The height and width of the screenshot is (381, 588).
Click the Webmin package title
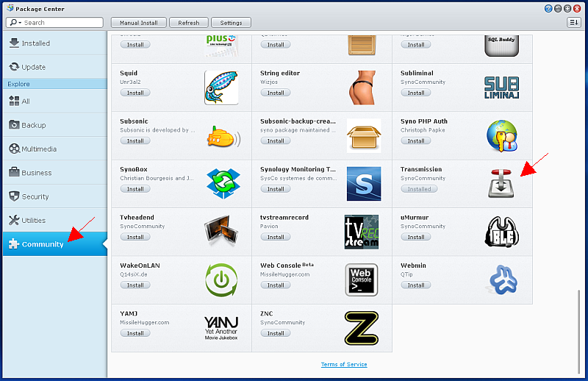point(413,266)
